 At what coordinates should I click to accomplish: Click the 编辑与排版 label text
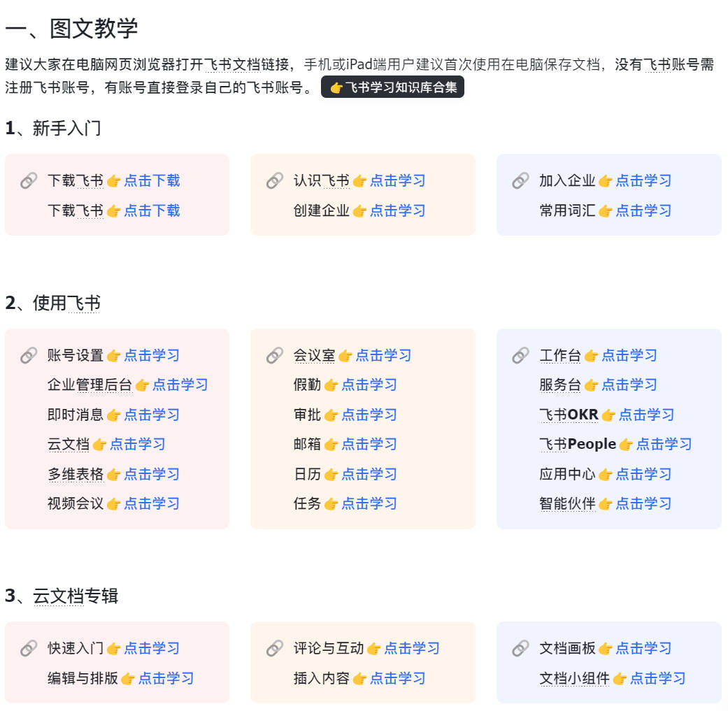click(83, 678)
